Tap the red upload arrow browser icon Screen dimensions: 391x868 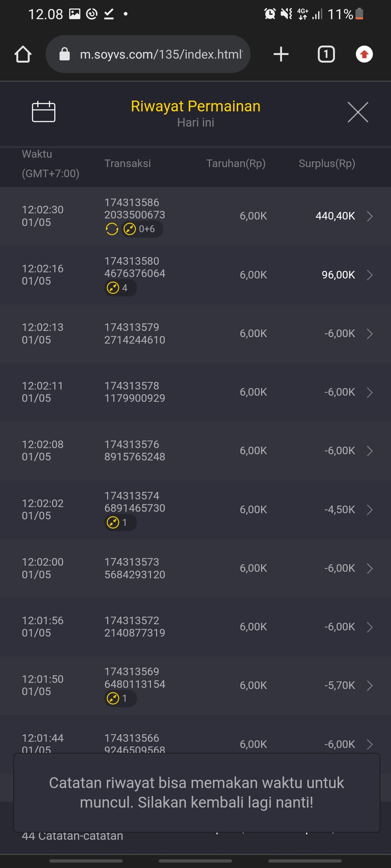click(364, 54)
